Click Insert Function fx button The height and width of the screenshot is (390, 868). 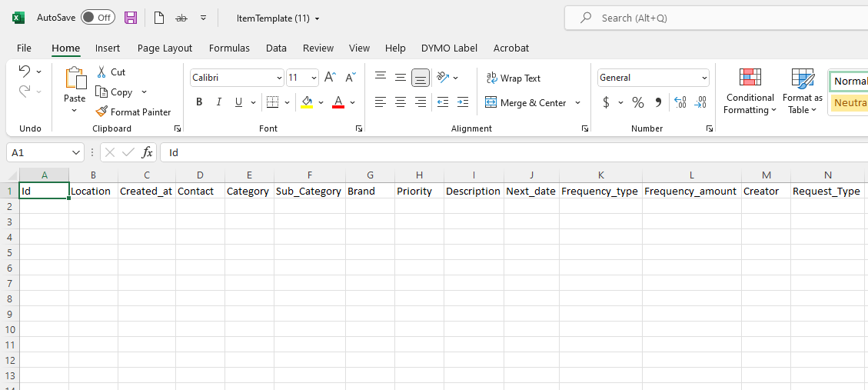148,152
